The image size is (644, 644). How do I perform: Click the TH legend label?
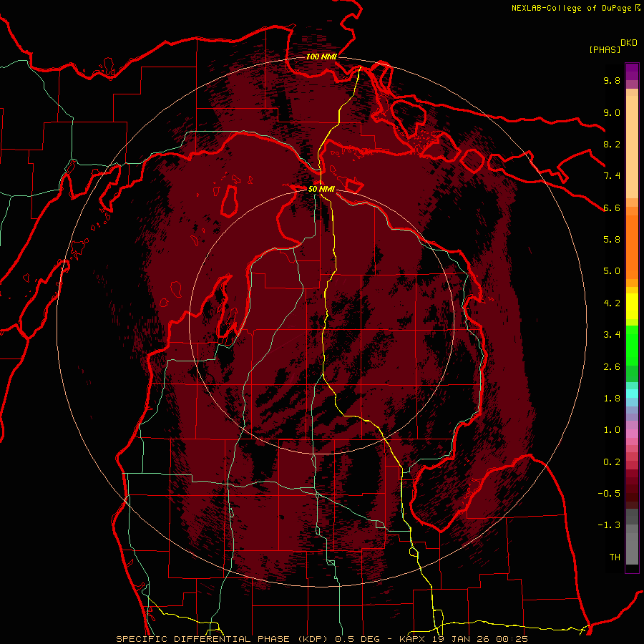click(x=615, y=557)
